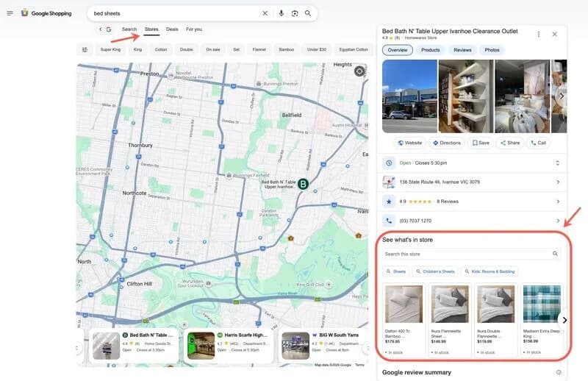The width and height of the screenshot is (588, 381).
Task: Search in-store for Kids' Rooms & Bedding
Action: pos(490,271)
